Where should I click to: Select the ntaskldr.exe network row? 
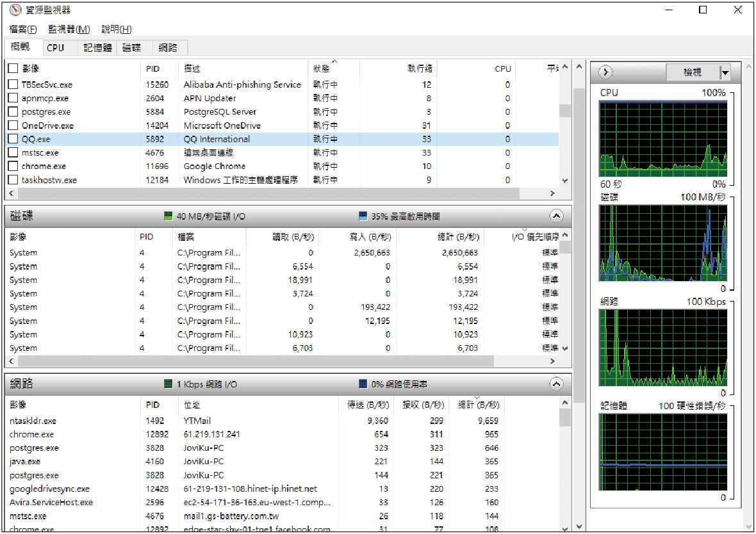[x=281, y=421]
